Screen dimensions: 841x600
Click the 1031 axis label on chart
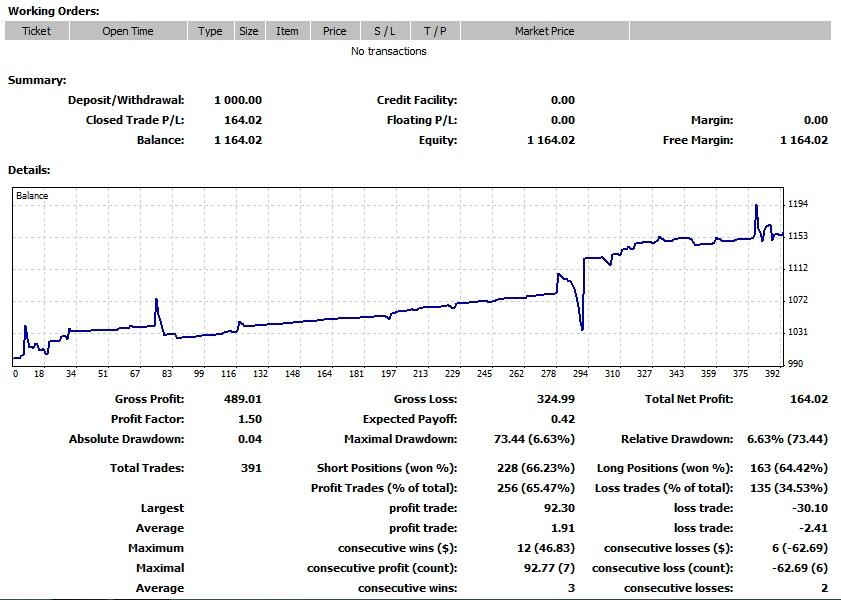tap(798, 331)
